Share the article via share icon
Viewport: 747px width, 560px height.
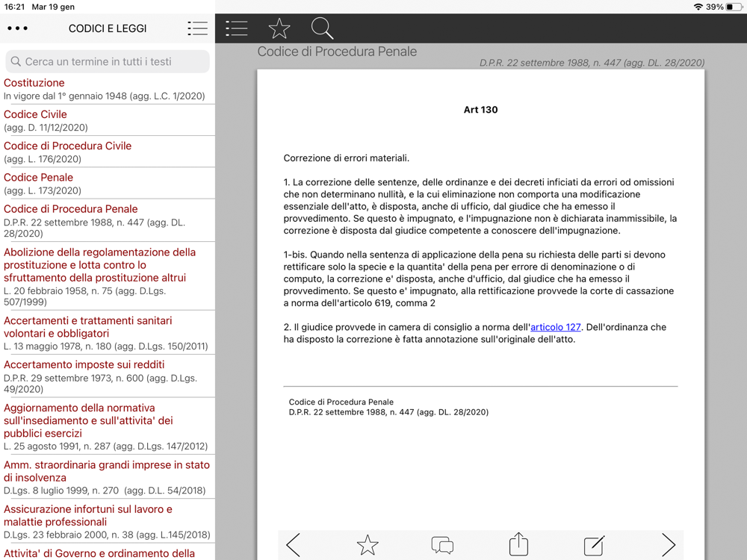pyautogui.click(x=518, y=544)
